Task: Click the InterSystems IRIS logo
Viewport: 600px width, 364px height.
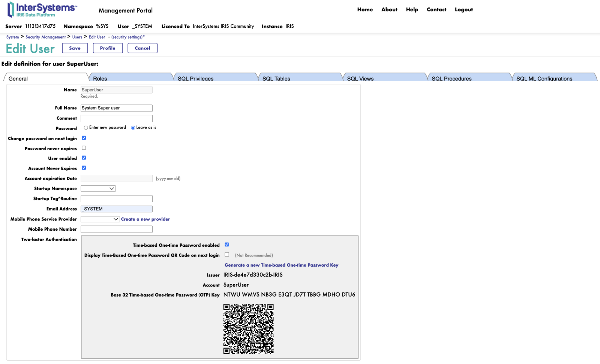Action: pos(42,10)
